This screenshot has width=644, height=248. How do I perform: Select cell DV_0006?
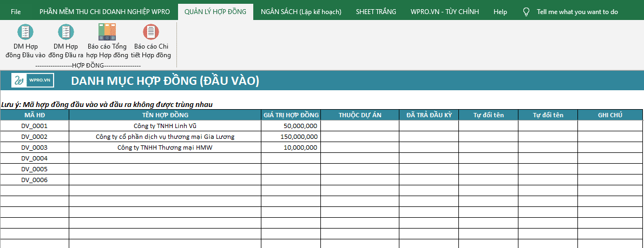tap(35, 179)
